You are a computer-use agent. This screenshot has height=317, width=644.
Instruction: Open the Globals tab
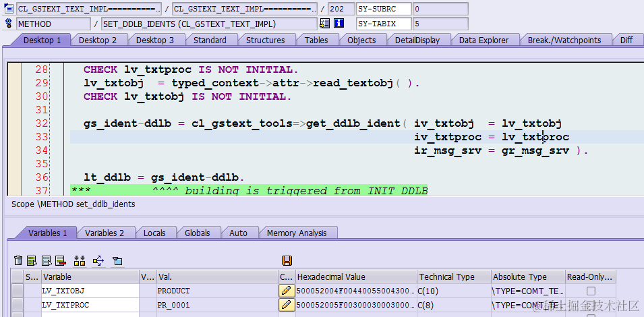coord(197,233)
